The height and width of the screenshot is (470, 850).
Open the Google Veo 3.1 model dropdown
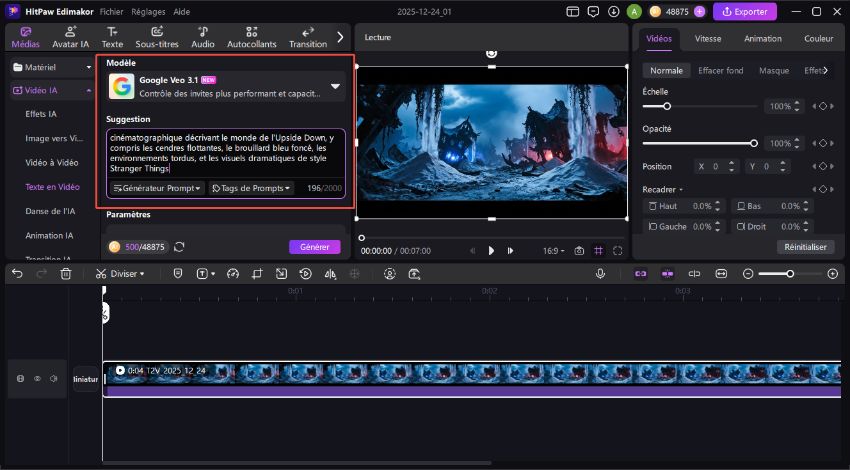pyautogui.click(x=335, y=86)
